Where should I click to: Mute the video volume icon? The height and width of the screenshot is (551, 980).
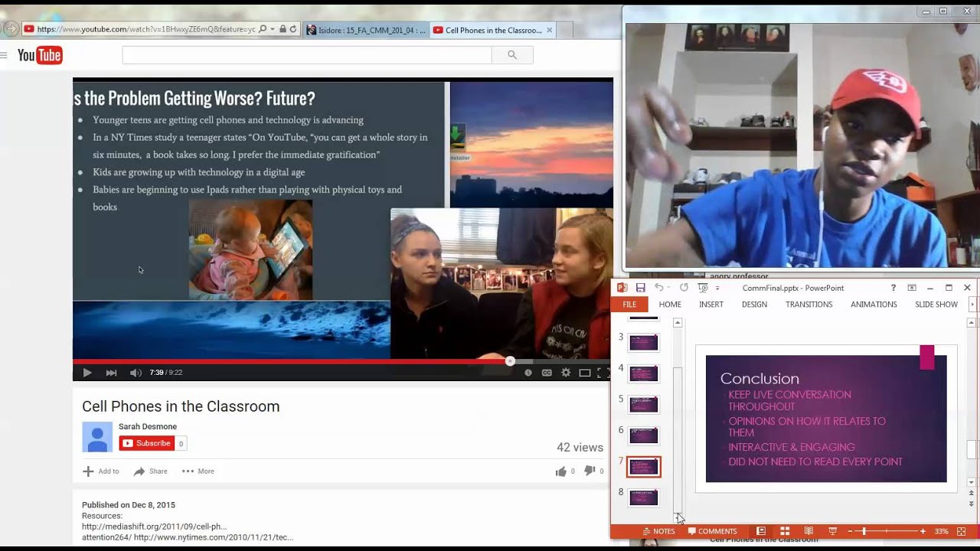(136, 373)
